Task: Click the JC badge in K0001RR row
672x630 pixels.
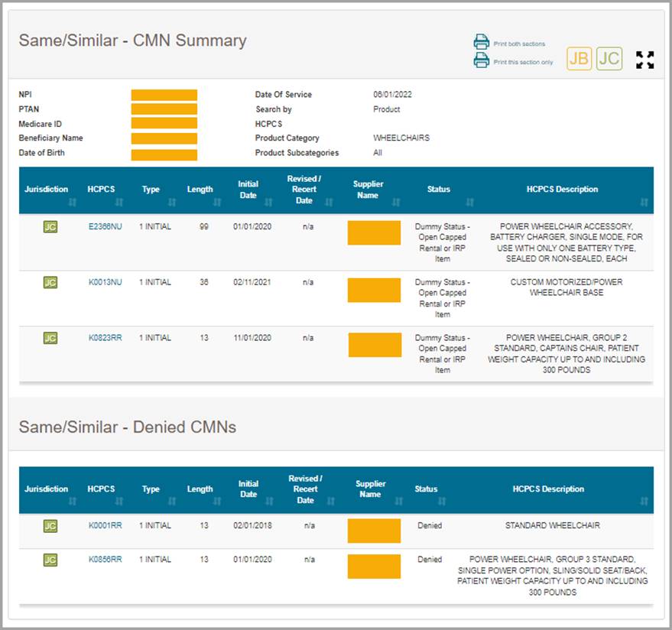Action: pos(50,526)
